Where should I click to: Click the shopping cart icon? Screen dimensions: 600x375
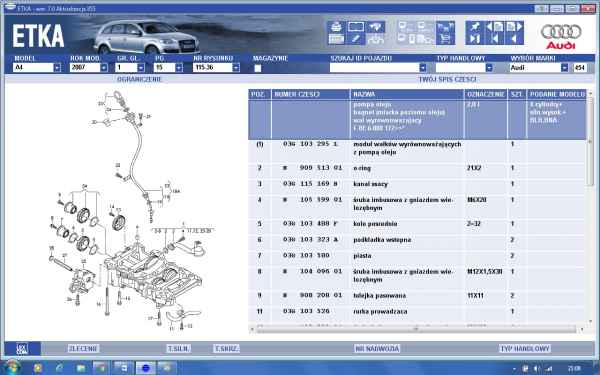[445, 39]
